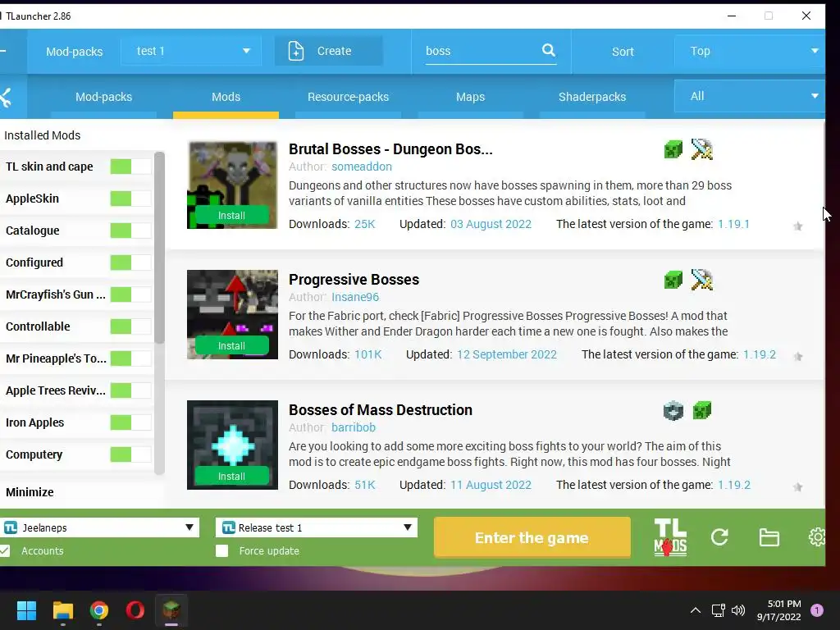This screenshot has height=630, width=840.
Task: Switch to the Mod-packs tab
Action: 104,97
